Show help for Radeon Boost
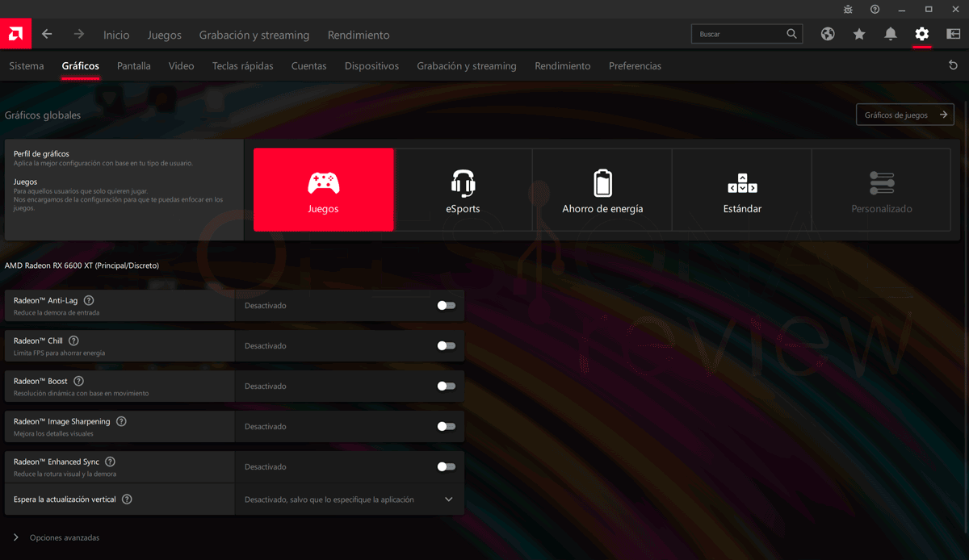Viewport: 969px width, 560px height. (x=78, y=381)
